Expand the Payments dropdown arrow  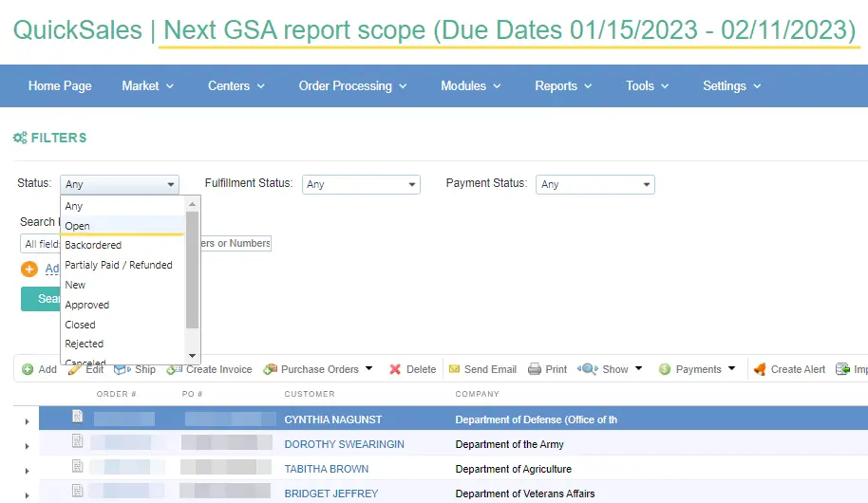731,368
